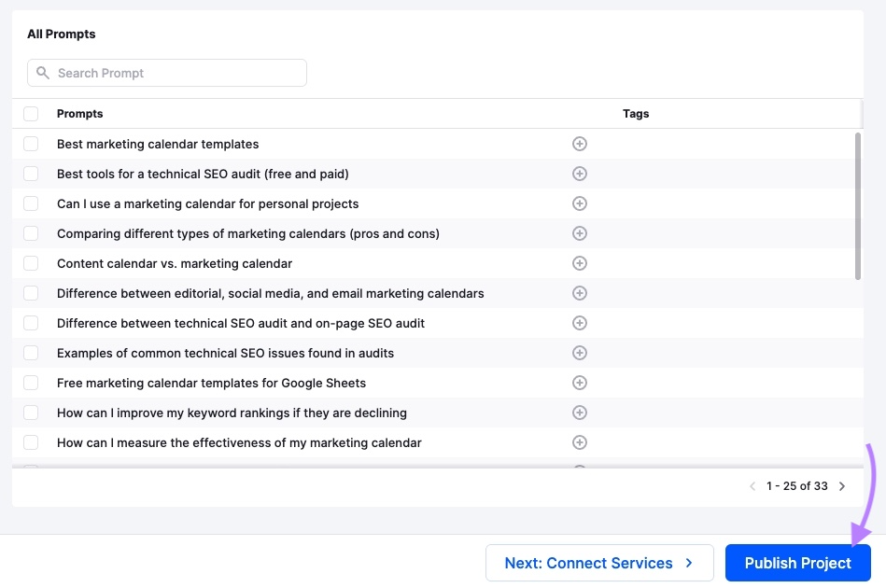Click the Tags column header
The width and height of the screenshot is (886, 588).
tap(636, 113)
